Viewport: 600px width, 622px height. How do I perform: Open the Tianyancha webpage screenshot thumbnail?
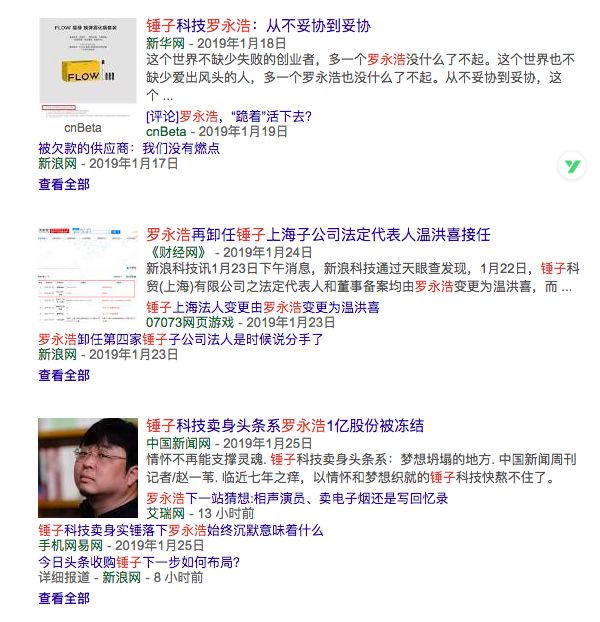[x=88, y=275]
